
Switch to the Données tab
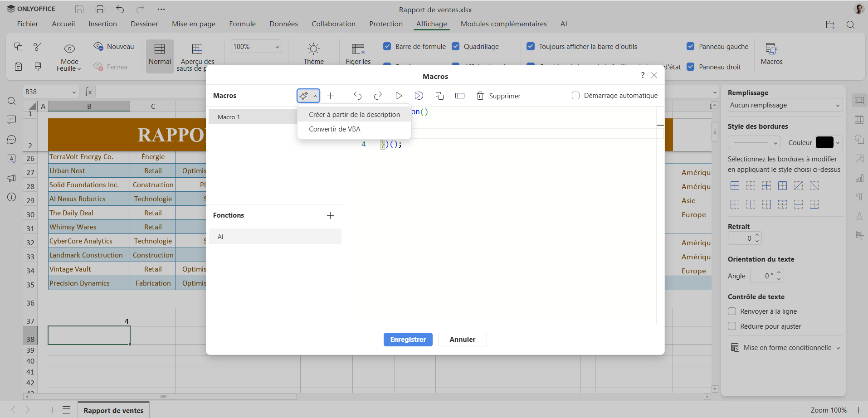tap(283, 24)
